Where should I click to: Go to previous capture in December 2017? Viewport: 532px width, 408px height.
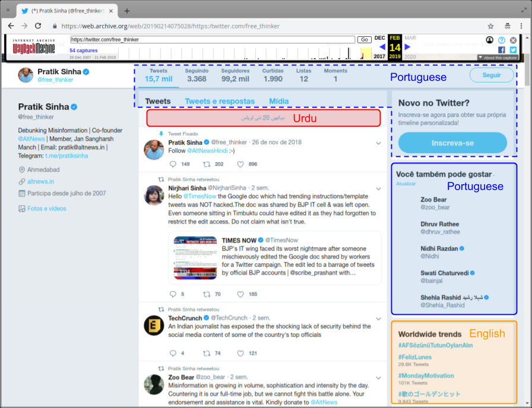coord(382,47)
